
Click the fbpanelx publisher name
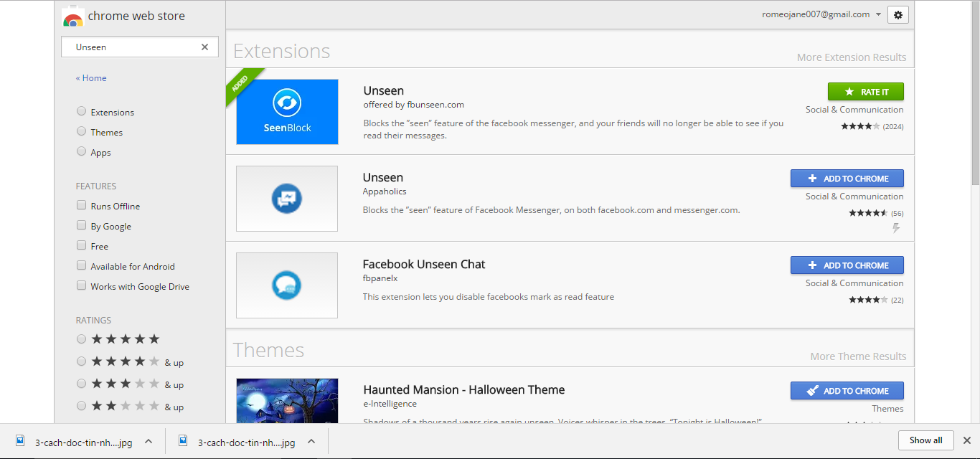[x=380, y=278]
